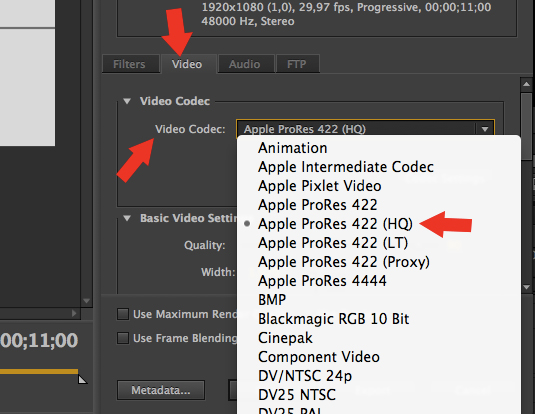535x414 pixels.
Task: Choose DV/NTSC 24p codec
Action: (x=379, y=376)
